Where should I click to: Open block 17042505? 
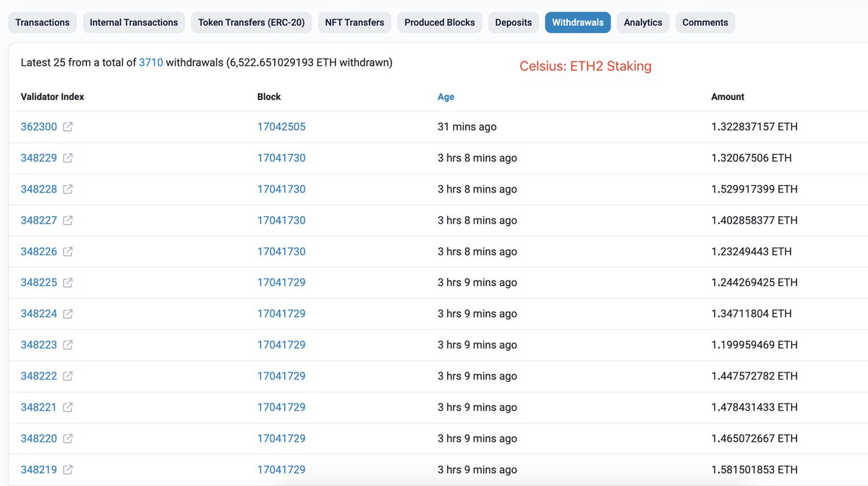coord(281,127)
